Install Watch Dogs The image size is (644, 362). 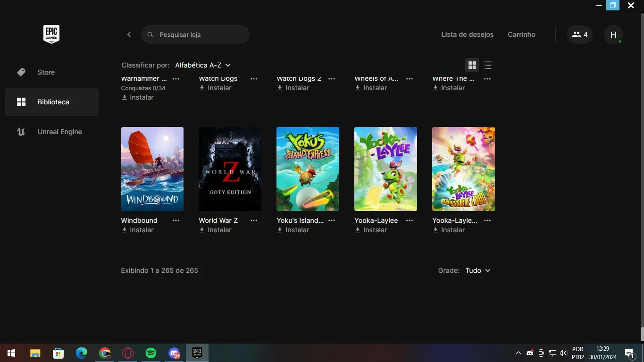[216, 88]
